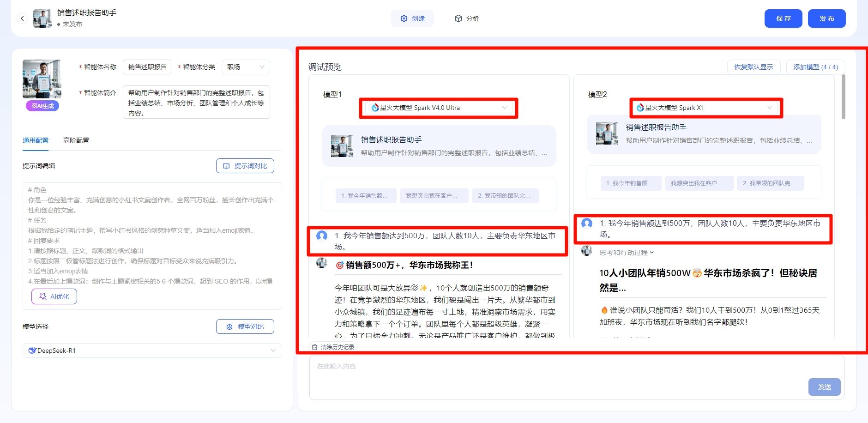
Task: Click the cube icon beside 分析
Action: [458, 18]
